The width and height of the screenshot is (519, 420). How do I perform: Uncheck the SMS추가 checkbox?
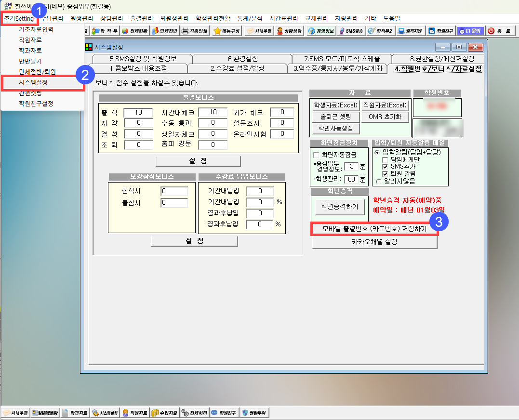(385, 166)
